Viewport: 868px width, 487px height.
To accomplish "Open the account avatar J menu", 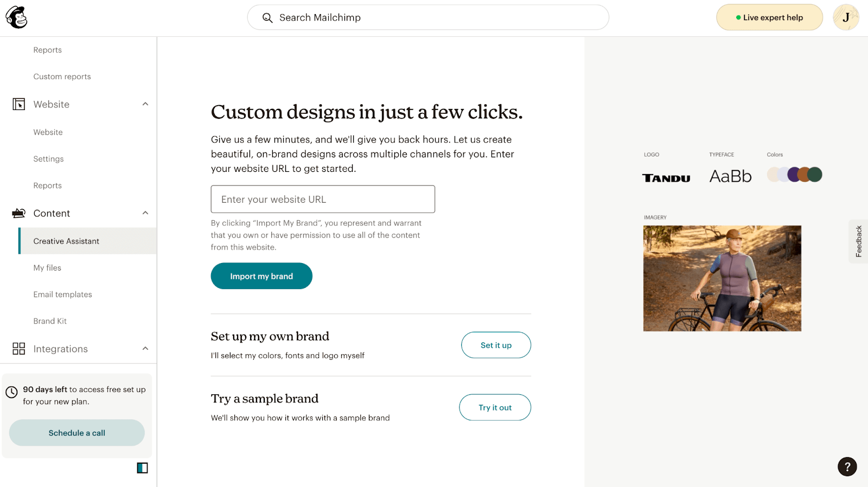I will [x=846, y=17].
